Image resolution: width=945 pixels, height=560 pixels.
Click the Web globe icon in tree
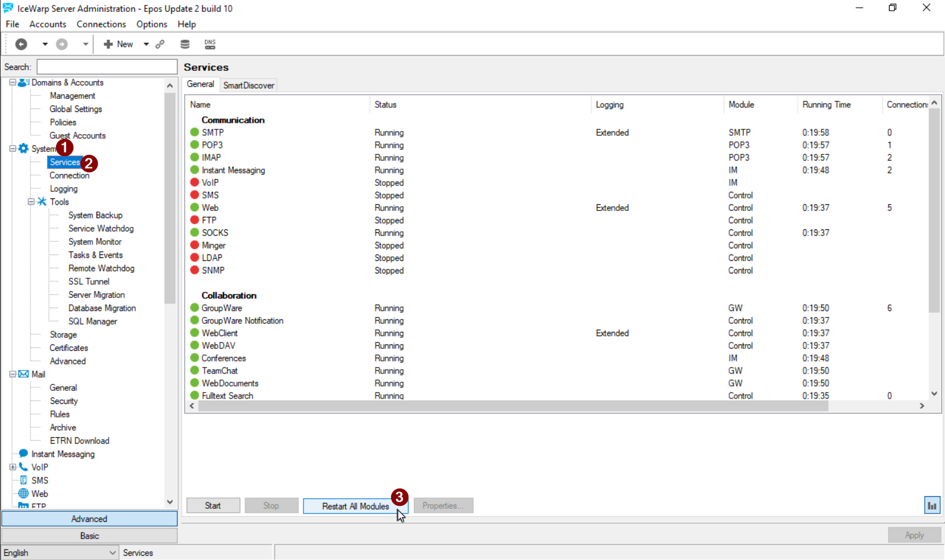pos(23,493)
